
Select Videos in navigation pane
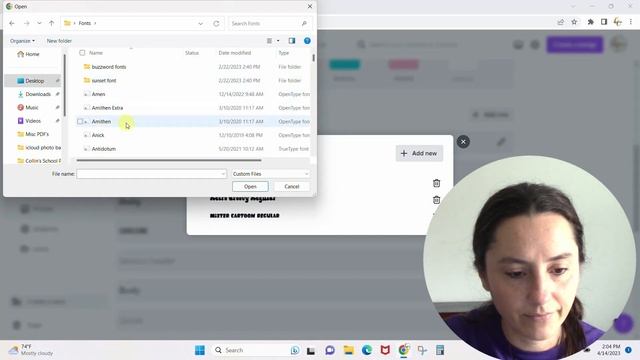(x=29, y=121)
